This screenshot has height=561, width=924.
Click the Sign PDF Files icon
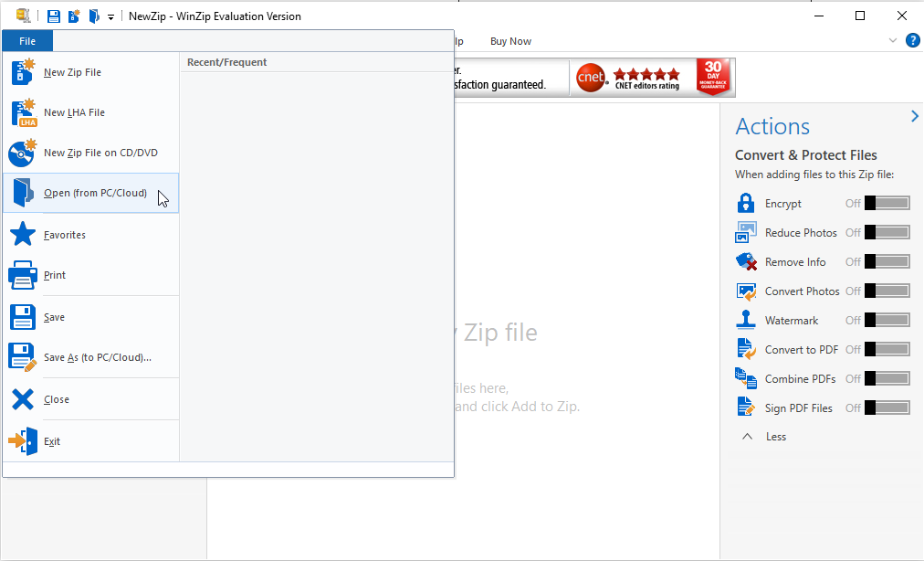(745, 408)
